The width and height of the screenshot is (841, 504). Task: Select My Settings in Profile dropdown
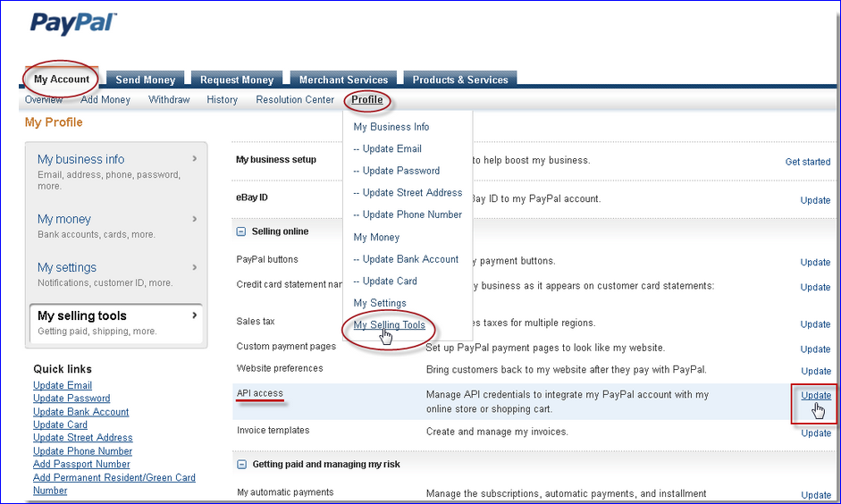380,303
